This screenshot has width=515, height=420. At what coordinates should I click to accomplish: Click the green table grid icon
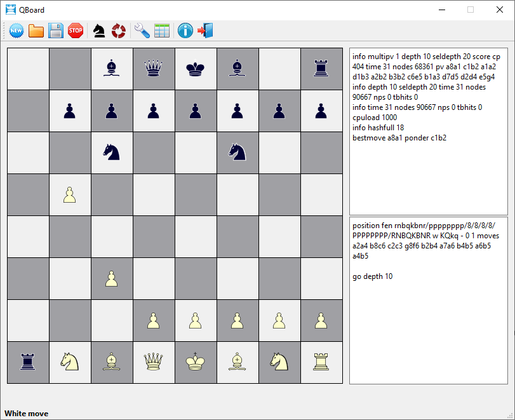[162, 30]
